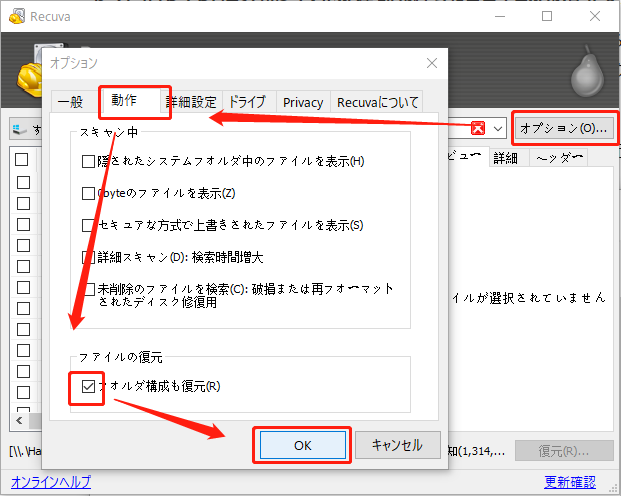The width and height of the screenshot is (621, 496).
Task: Open the 一般 tab
Action: pyautogui.click(x=76, y=102)
